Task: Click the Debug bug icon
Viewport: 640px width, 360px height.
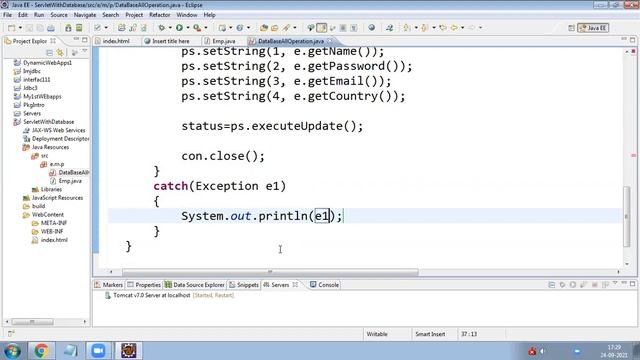Action: [162, 28]
